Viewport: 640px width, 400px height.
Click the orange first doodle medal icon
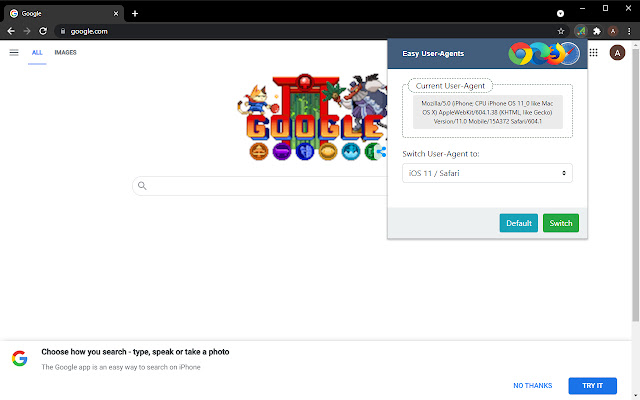pos(259,151)
